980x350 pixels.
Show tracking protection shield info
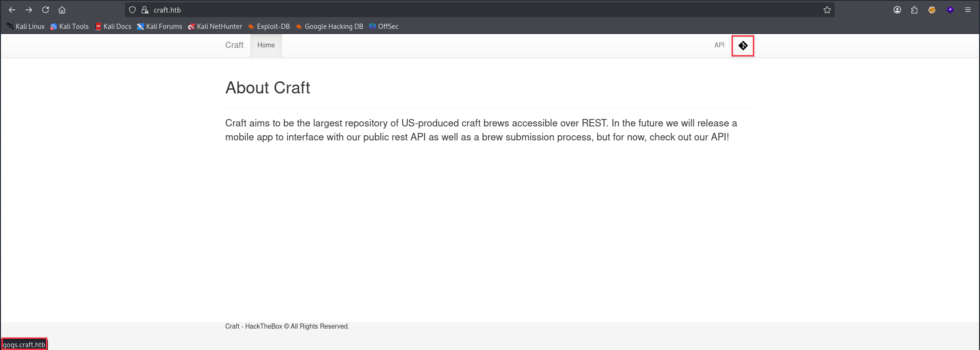coord(132,10)
